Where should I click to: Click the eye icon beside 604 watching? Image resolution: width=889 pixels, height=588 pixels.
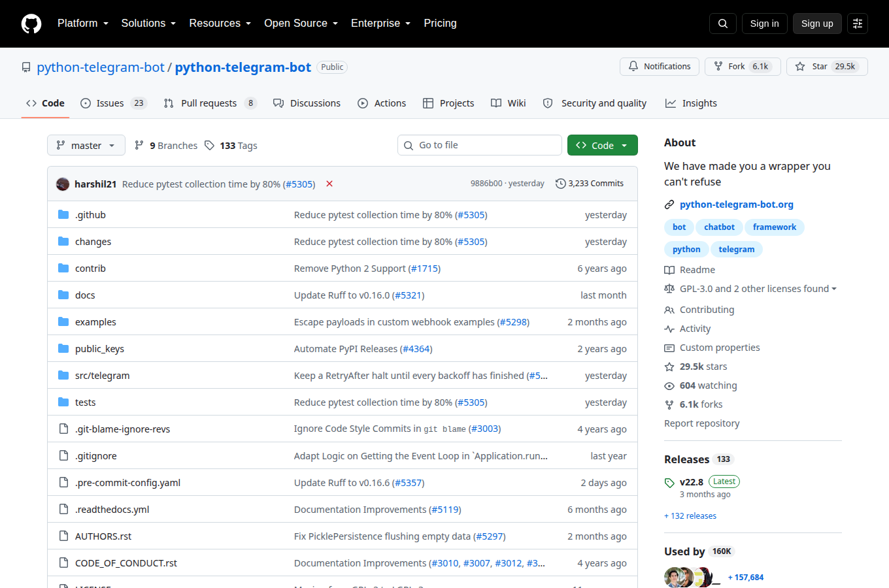tap(669, 385)
